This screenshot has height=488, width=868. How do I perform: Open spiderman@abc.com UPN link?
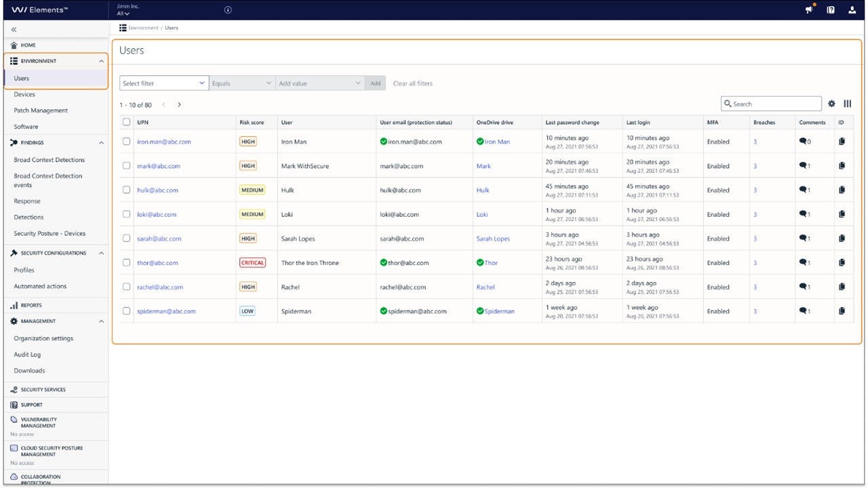[x=166, y=311]
